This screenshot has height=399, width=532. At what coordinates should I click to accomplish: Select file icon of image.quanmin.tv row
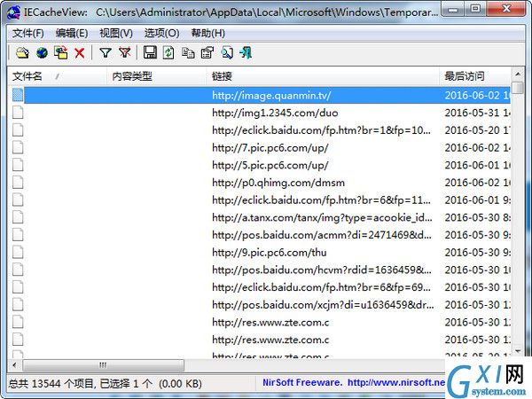[18, 95]
